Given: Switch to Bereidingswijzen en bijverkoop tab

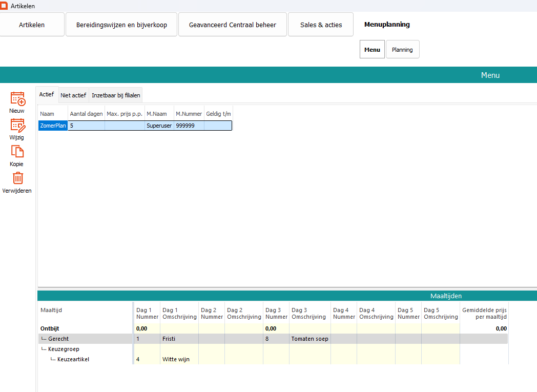Looking at the screenshot, I should point(121,25).
